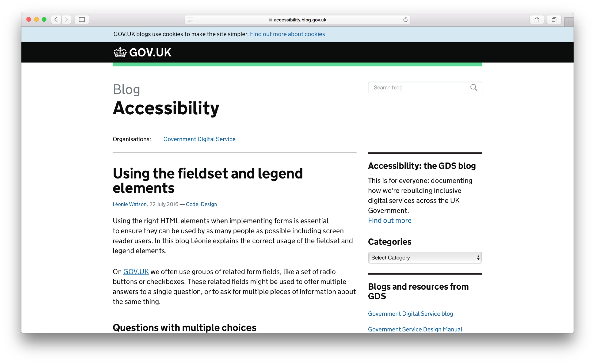Click the magnifying glass search icon
Image resolution: width=595 pixels, height=364 pixels.
[474, 87]
